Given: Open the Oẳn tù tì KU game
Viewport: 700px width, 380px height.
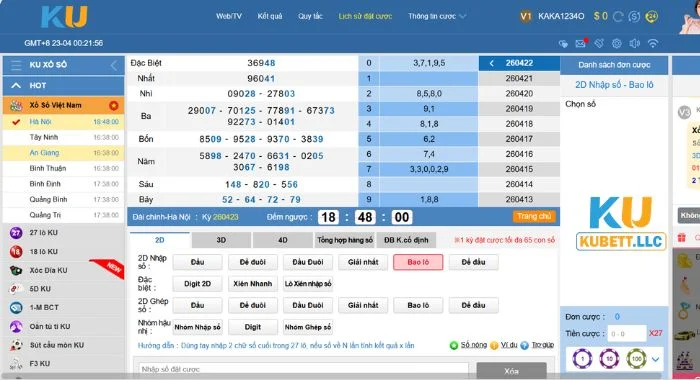Looking at the screenshot, I should (x=63, y=326).
